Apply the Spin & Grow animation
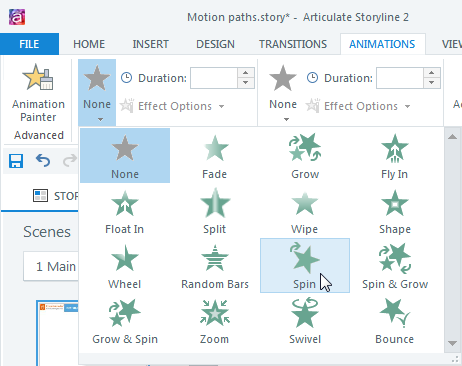Image resolution: width=462 pixels, height=366 pixels. tap(395, 266)
